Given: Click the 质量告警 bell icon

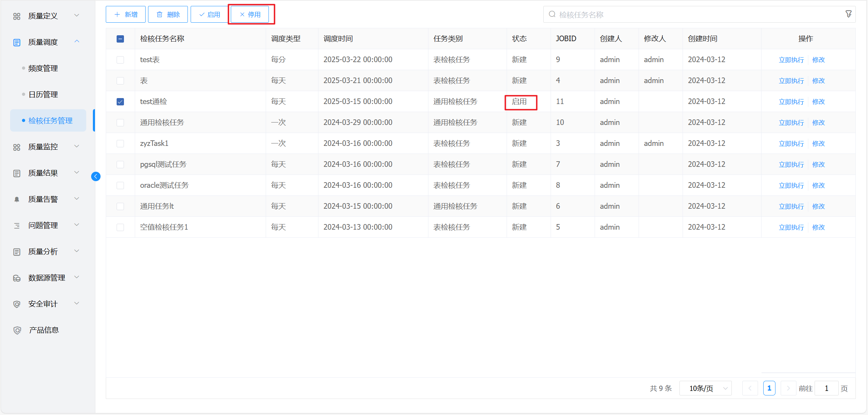Looking at the screenshot, I should pyautogui.click(x=17, y=199).
